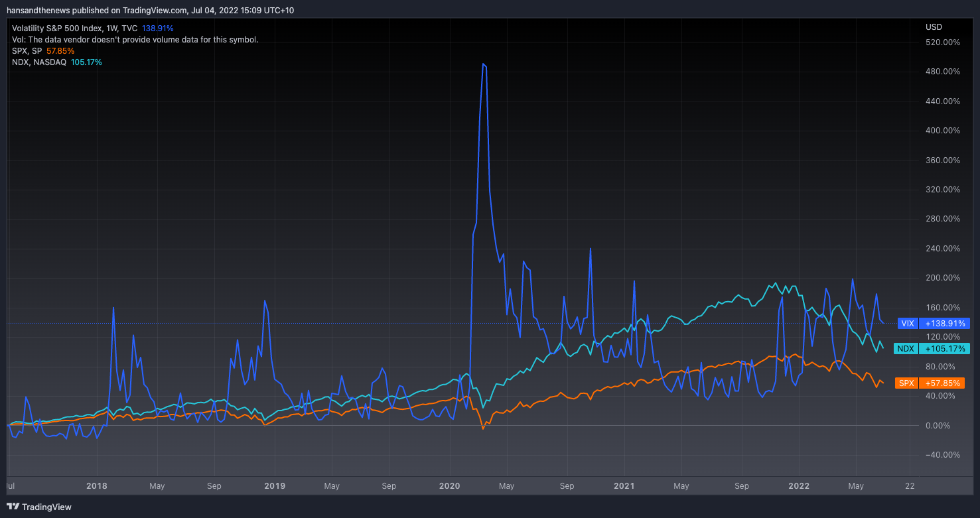Screen dimensions: 980x518
Task: Click the 2022 label on time axis
Action: [x=798, y=486]
